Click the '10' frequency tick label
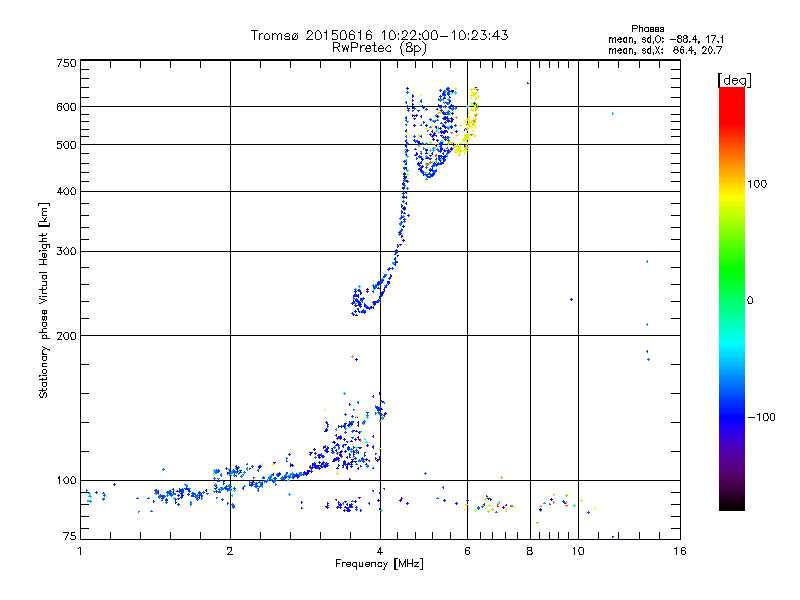Image resolution: width=800 pixels, height=600 pixels. click(578, 551)
